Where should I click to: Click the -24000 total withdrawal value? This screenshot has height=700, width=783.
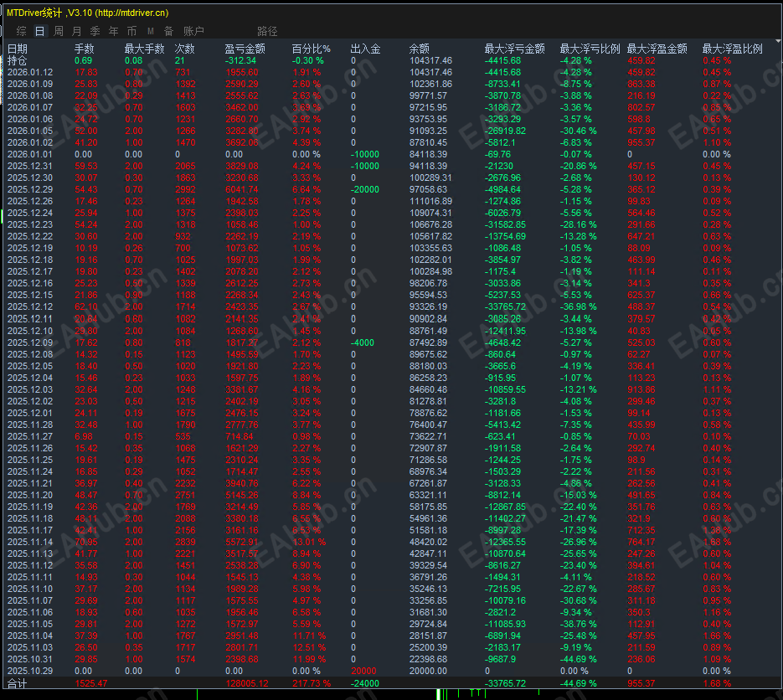(x=365, y=683)
